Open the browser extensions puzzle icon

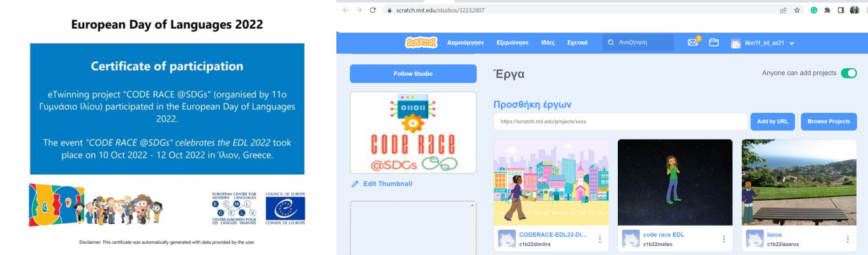pyautogui.click(x=827, y=10)
